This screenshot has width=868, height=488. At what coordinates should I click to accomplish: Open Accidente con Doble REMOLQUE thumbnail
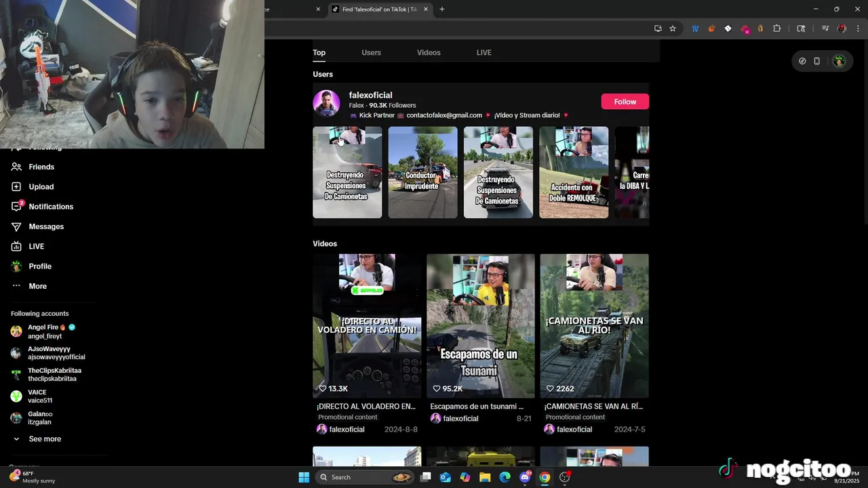coord(574,172)
